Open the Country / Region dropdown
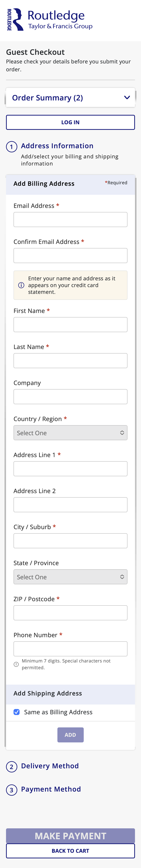This screenshot has width=141, height=868. [70, 433]
